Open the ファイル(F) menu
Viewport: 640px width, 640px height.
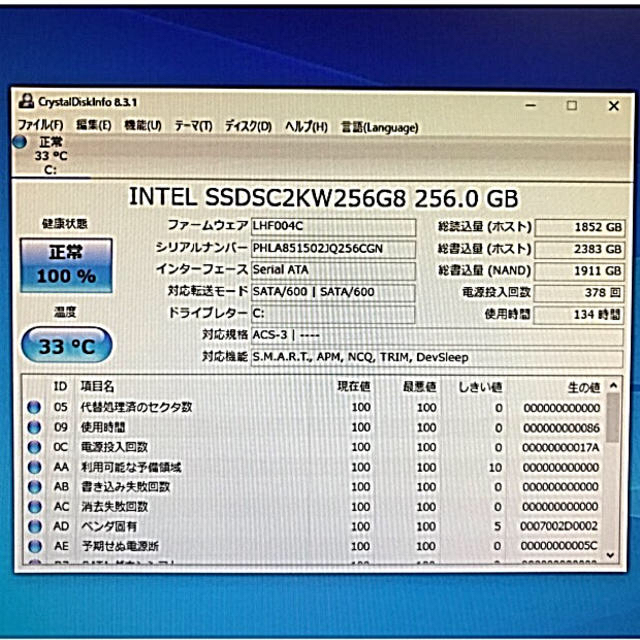pyautogui.click(x=40, y=125)
